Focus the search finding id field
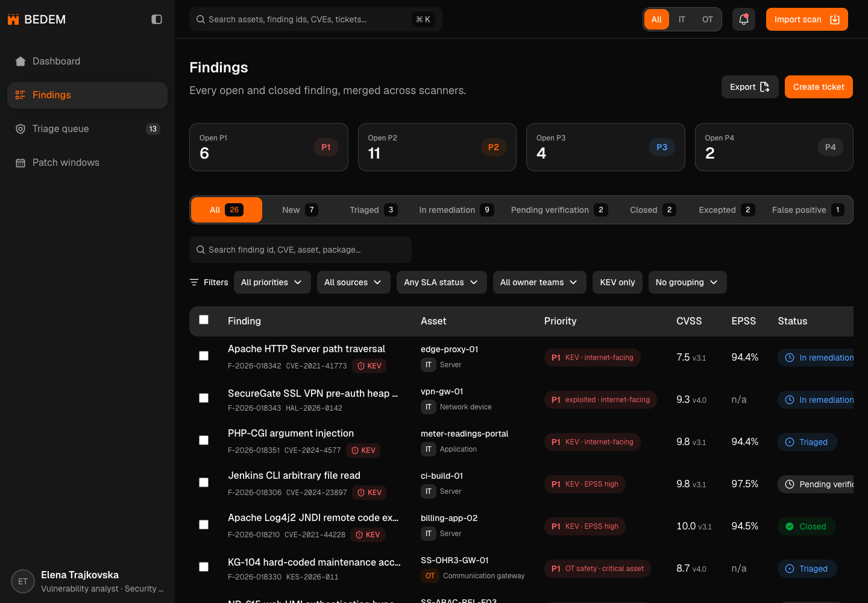The image size is (868, 603). 300,250
